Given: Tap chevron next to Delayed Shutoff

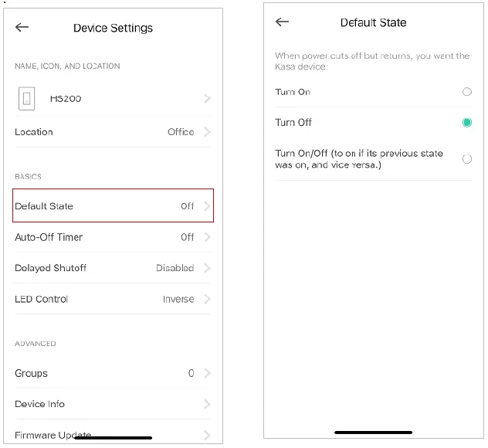Looking at the screenshot, I should tap(207, 268).
